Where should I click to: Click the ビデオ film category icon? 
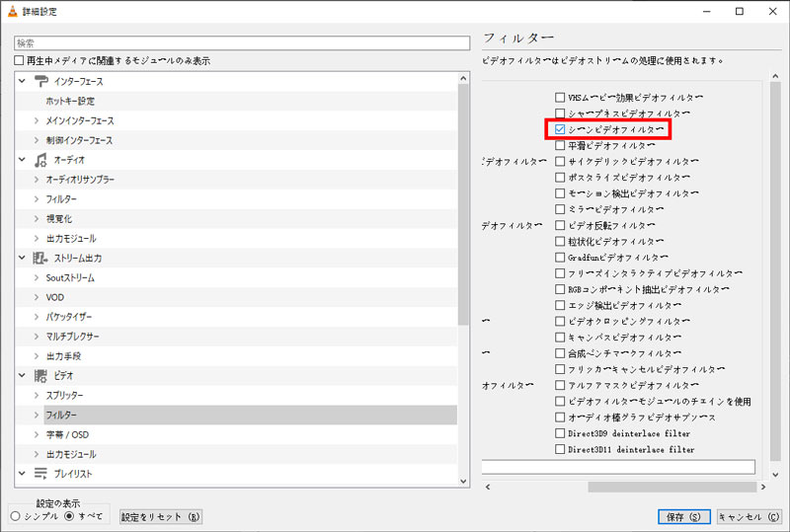pyautogui.click(x=40, y=376)
